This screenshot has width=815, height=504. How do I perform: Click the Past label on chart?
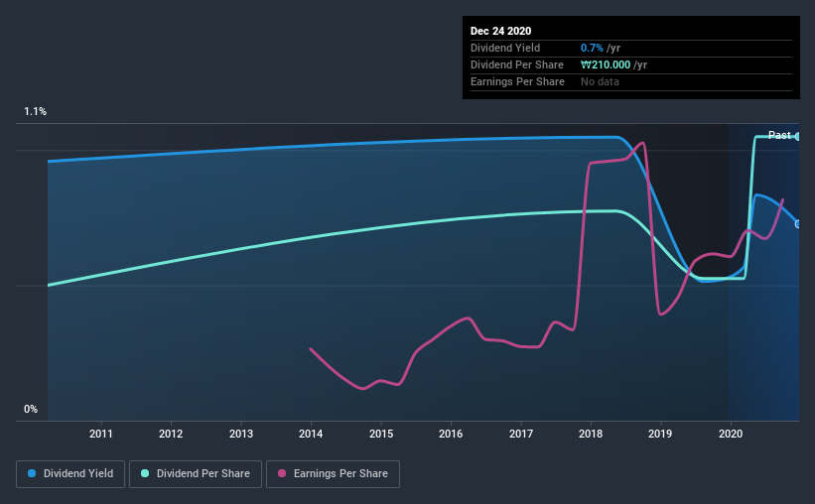point(779,135)
